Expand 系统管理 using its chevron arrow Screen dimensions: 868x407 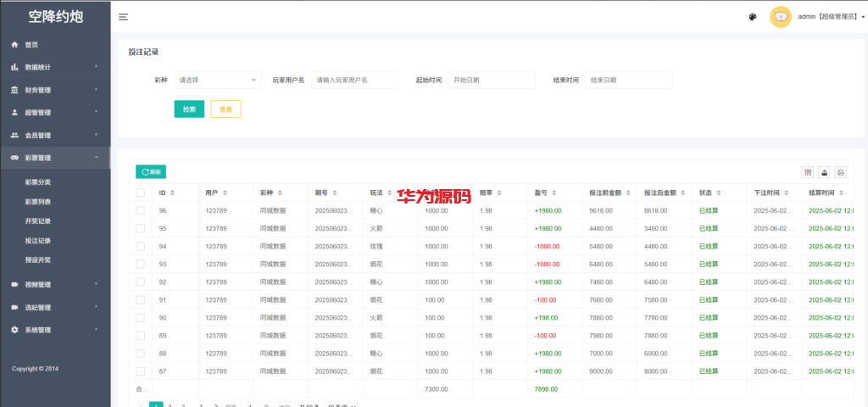[x=97, y=330]
